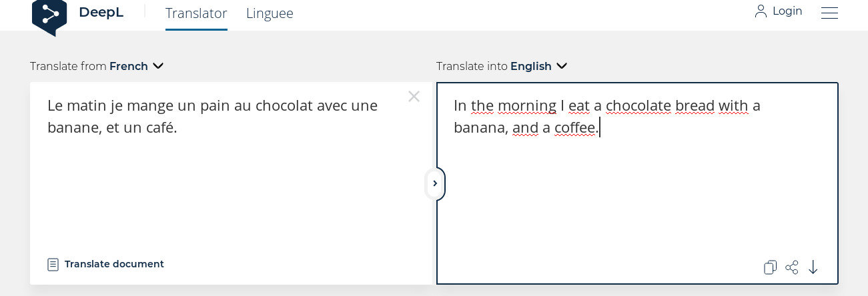Expand the Translate from French dropdown
The width and height of the screenshot is (868, 296).
[158, 66]
